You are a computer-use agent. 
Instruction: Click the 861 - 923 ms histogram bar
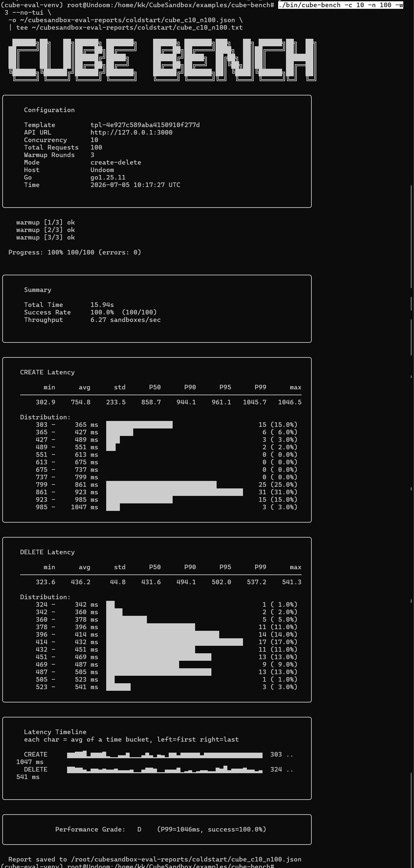pos(175,492)
